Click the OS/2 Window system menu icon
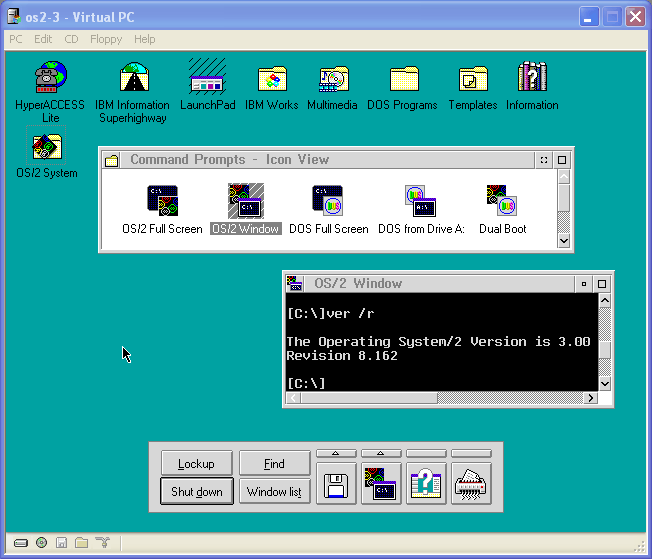652x559 pixels. point(294,284)
